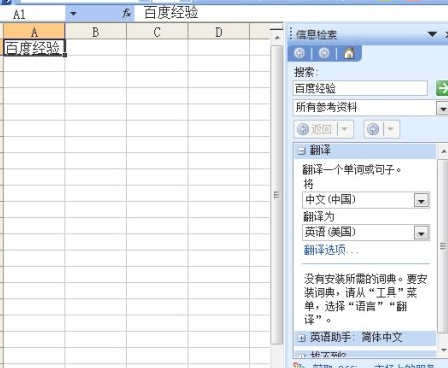The image size is (448, 368).
Task: Click the 信息检索 pane title
Action: pos(316,34)
